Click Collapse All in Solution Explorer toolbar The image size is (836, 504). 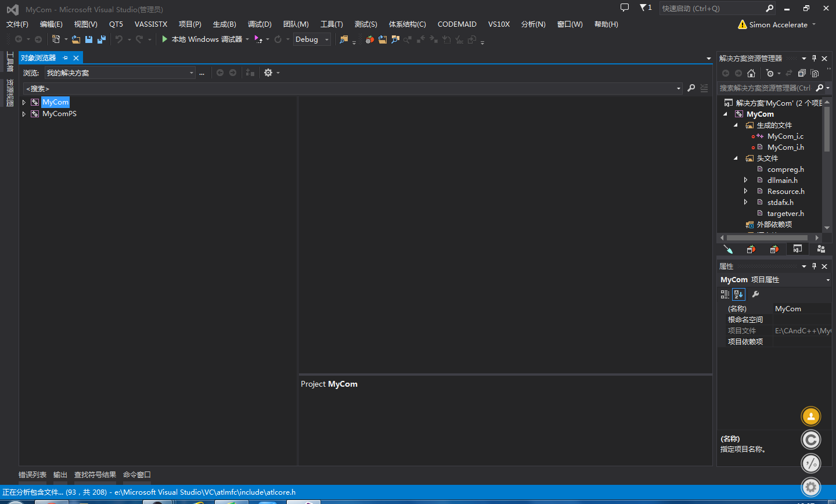click(x=802, y=73)
